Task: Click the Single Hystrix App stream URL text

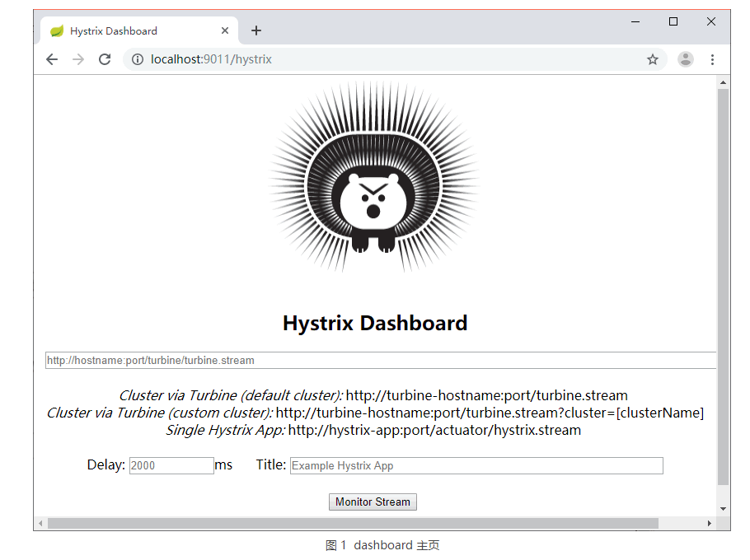Action: click(x=434, y=430)
